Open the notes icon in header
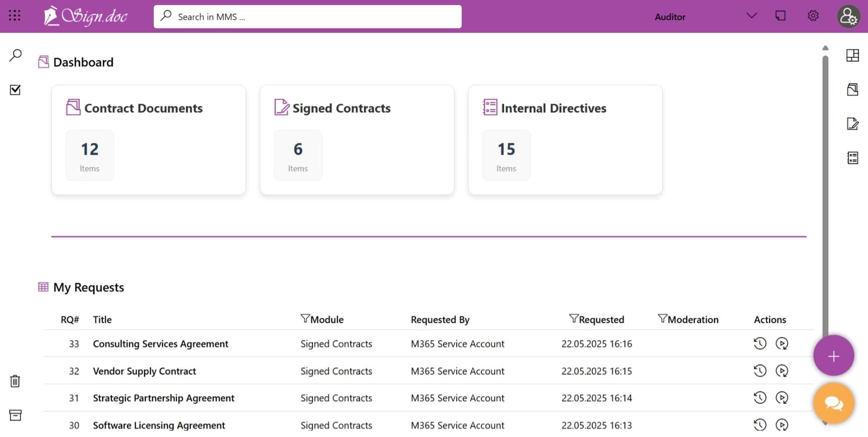 tap(780, 16)
